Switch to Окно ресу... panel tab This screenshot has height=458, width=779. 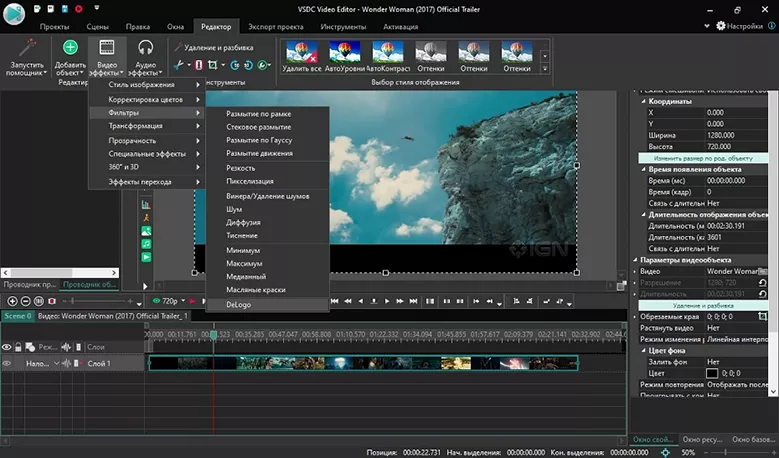[x=702, y=440]
